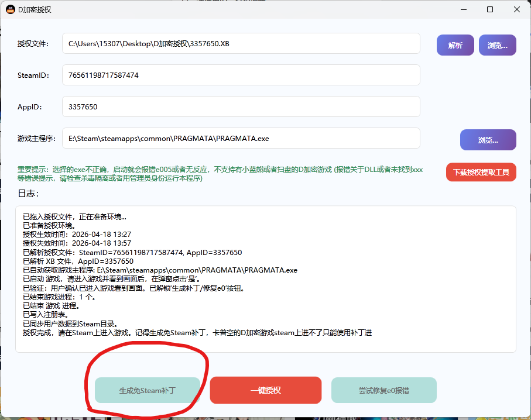Image resolution: width=531 pixels, height=420 pixels.
Task: Click log line 已启动 游戏, 请进入游戏并看到画面后
Action: pos(111,279)
